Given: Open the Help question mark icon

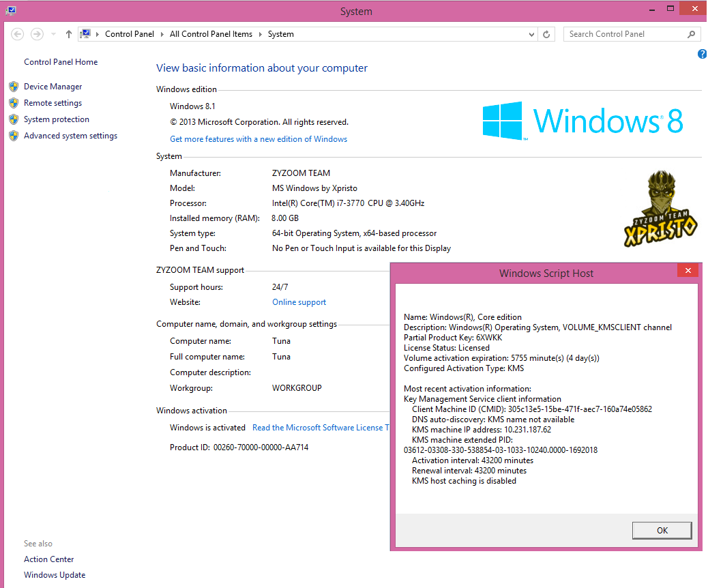Looking at the screenshot, I should 702,54.
